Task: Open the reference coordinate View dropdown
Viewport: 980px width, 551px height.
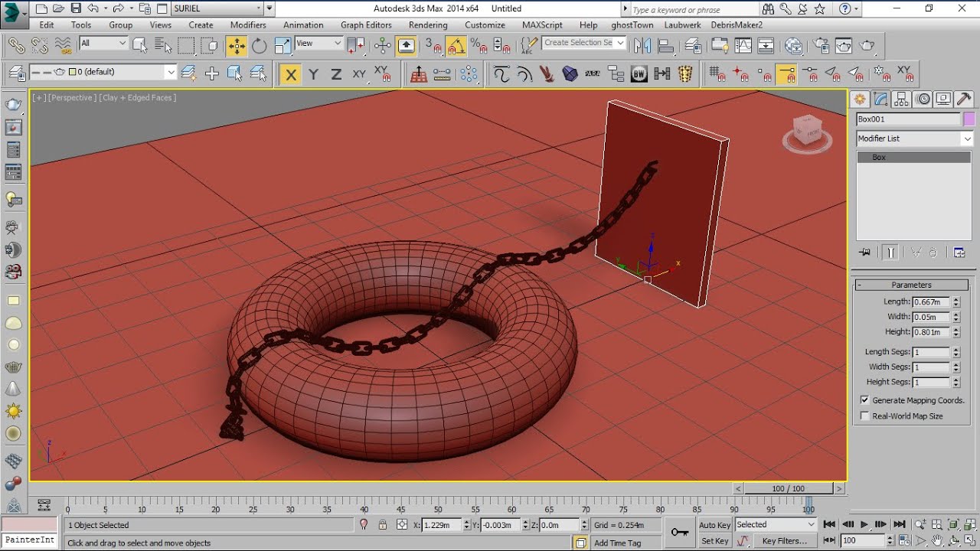Action: click(x=318, y=44)
